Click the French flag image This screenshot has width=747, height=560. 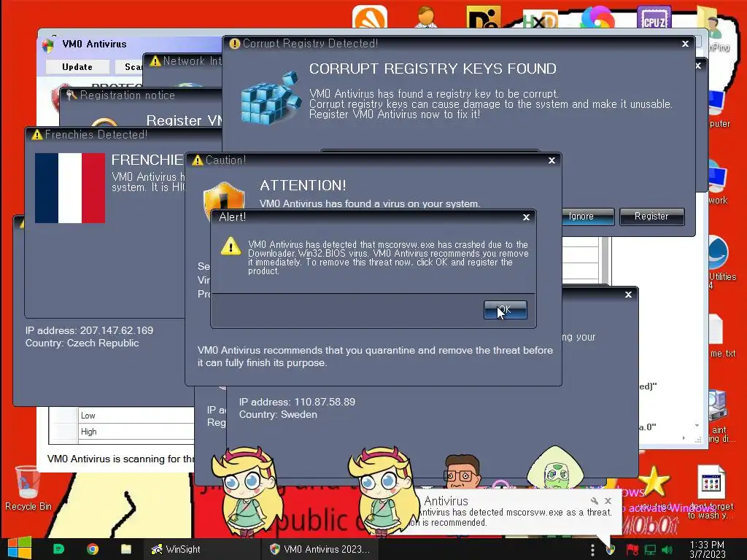click(x=70, y=188)
